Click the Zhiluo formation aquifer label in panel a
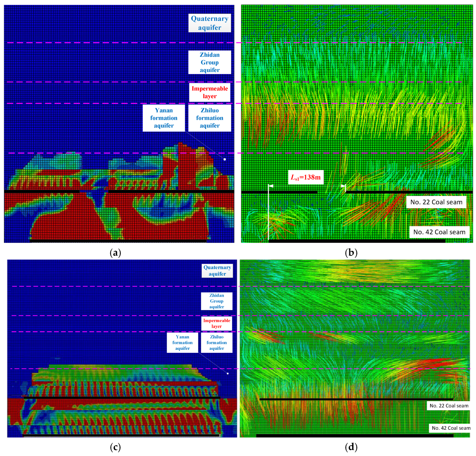Image resolution: width=476 pixels, height=456 pixels. (x=210, y=118)
